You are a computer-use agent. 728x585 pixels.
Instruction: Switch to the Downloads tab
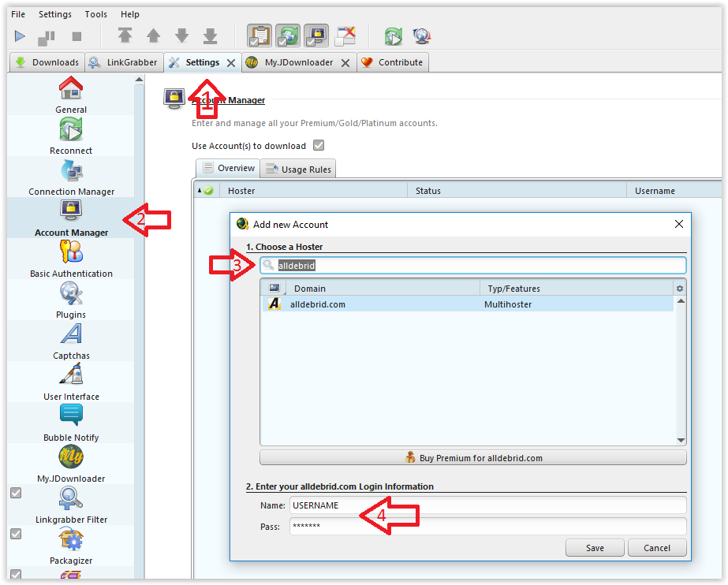[47, 62]
